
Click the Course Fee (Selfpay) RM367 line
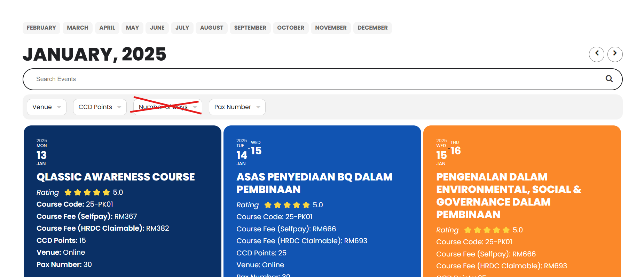click(x=87, y=216)
